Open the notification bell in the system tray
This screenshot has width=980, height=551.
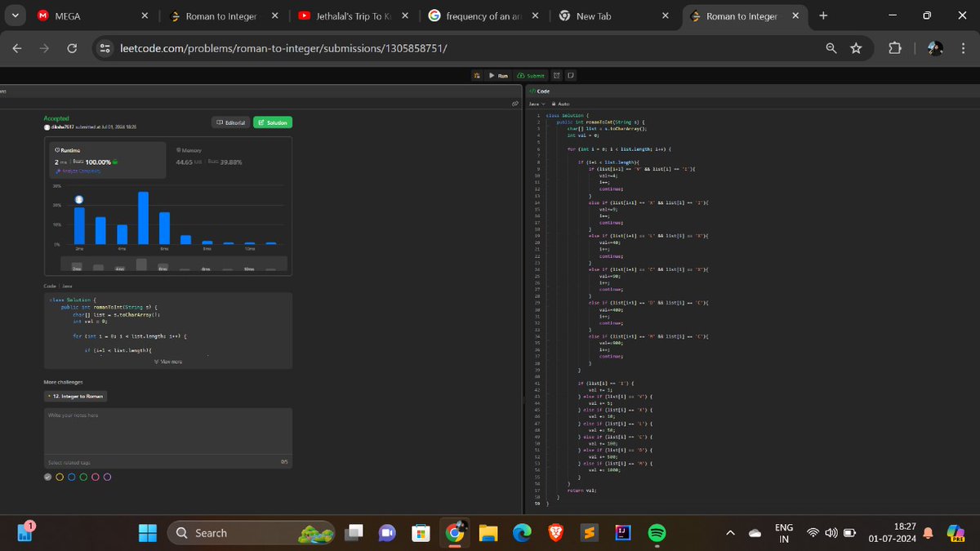(x=927, y=533)
